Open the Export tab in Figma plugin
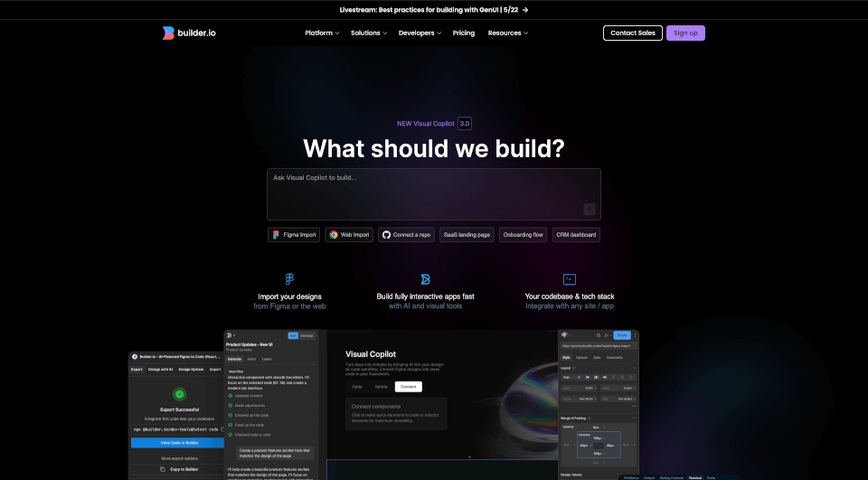Image resolution: width=868 pixels, height=480 pixels. 137,370
